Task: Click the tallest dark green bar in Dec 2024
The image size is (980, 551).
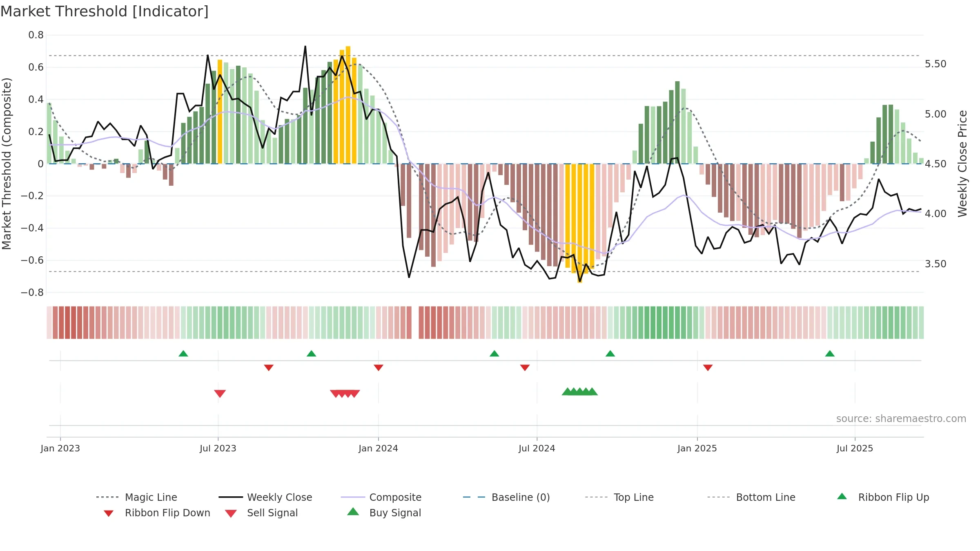Action: (677, 122)
